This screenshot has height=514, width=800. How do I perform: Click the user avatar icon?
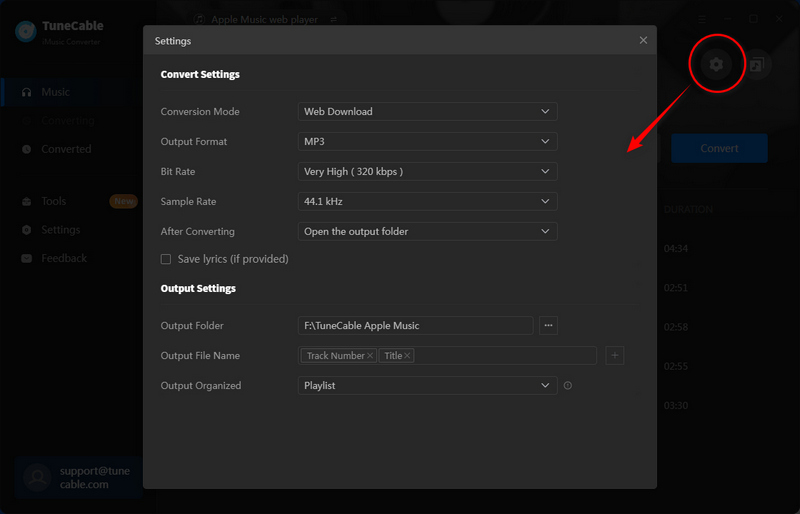(x=37, y=478)
